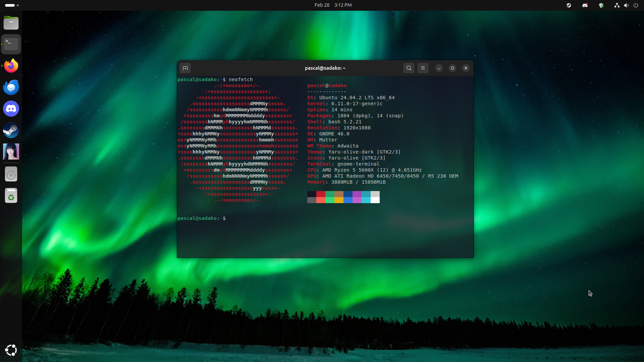Viewport: 644px width, 362px height.
Task: Open Discord from the dock
Action: coord(11,109)
